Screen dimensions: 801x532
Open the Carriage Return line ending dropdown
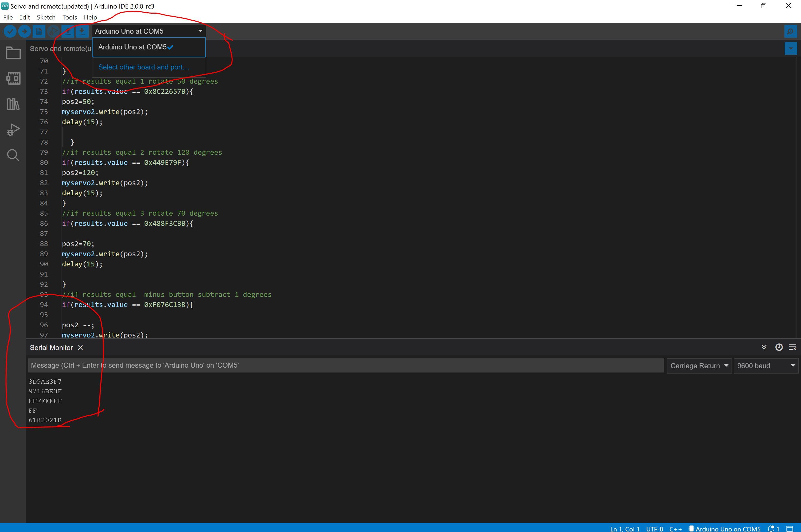[699, 366]
